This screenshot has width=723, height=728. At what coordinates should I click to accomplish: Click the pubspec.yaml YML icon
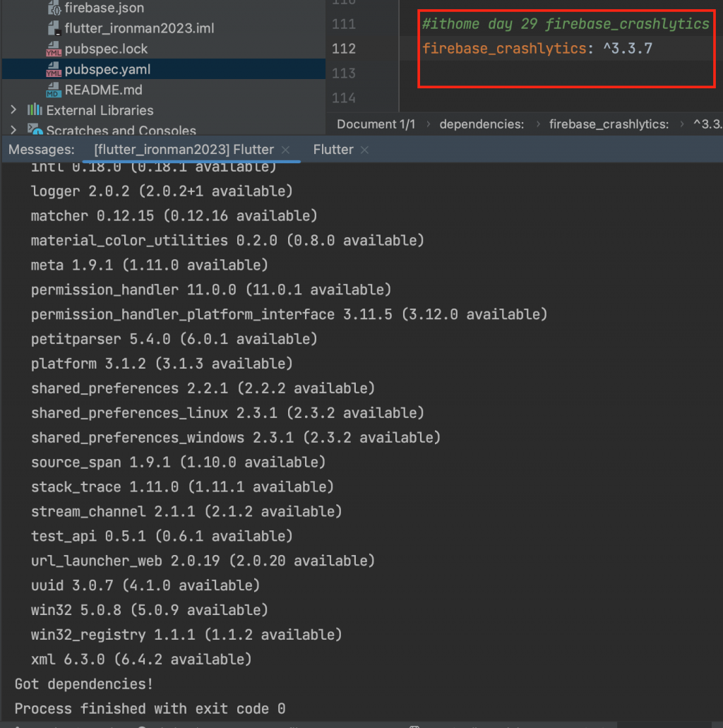(54, 69)
